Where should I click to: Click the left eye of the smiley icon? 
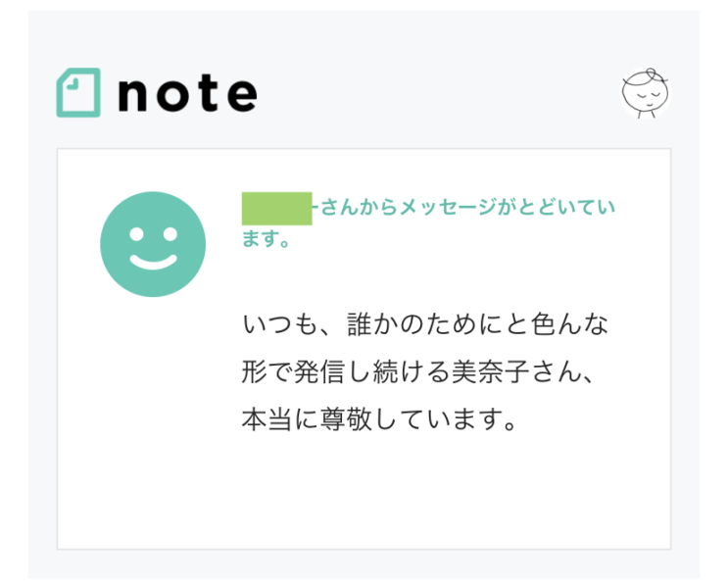[136, 233]
